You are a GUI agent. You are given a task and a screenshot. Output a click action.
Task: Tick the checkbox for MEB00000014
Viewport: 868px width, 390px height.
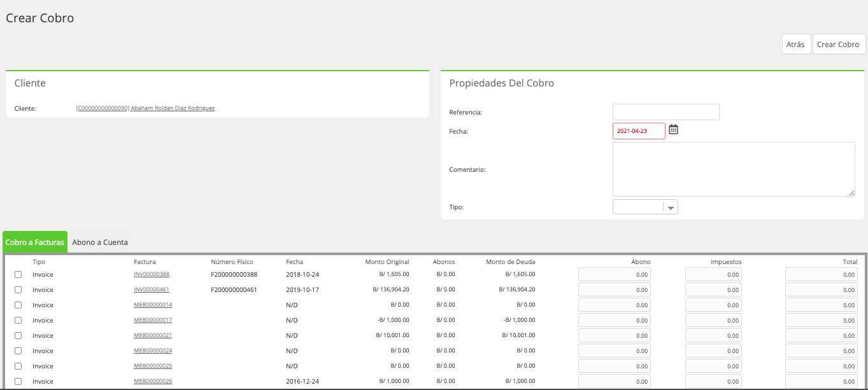point(18,305)
